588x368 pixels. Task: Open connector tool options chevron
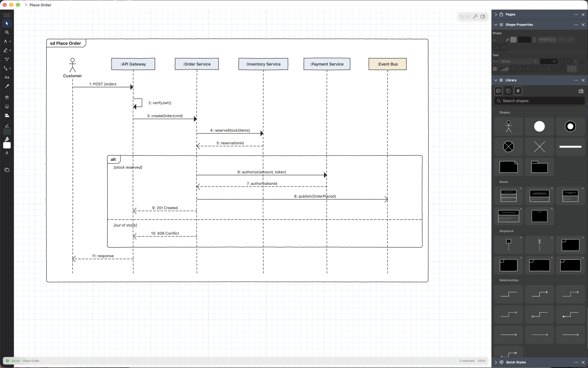[10, 69]
